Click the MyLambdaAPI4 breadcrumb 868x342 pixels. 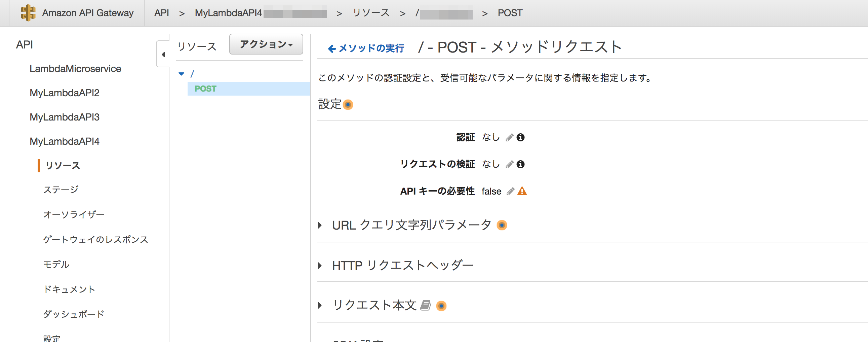point(228,13)
